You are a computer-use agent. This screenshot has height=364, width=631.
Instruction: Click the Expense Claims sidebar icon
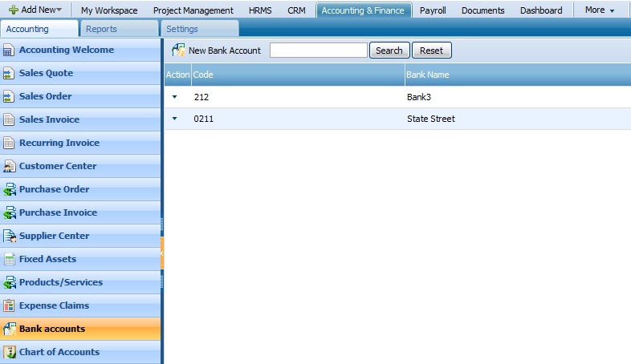pos(9,306)
